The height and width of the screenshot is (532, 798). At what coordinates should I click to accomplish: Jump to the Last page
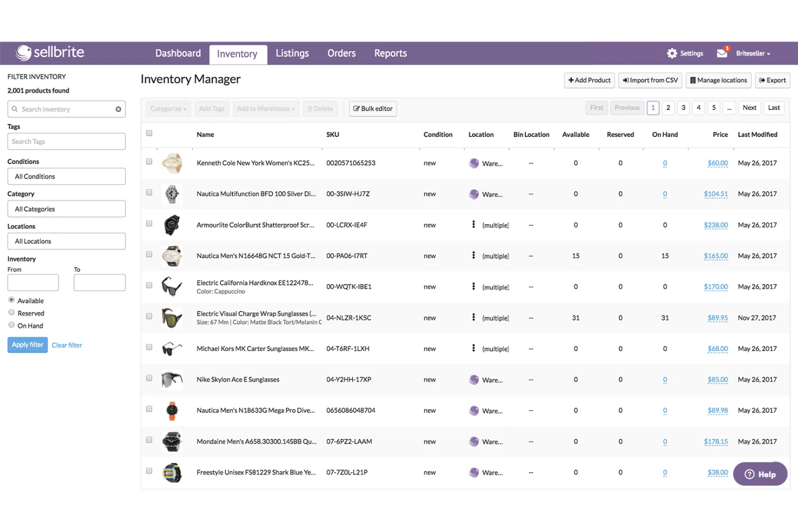click(x=774, y=108)
